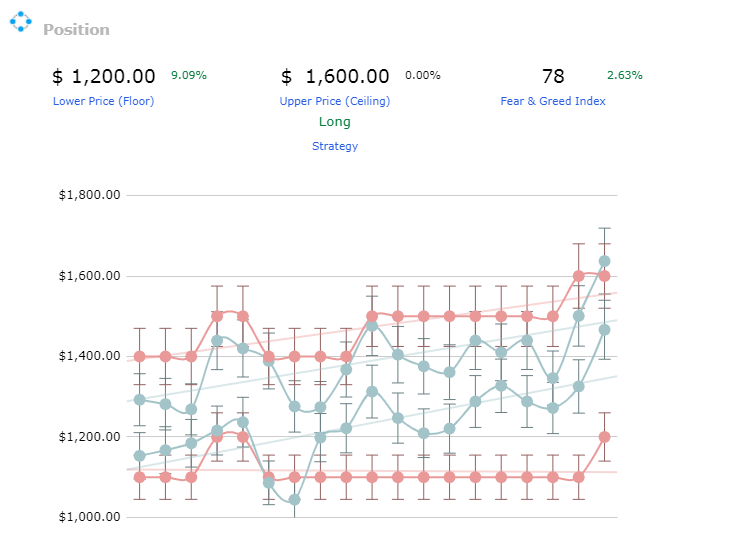
Task: Select the first red point at $1,100
Action: (x=139, y=477)
